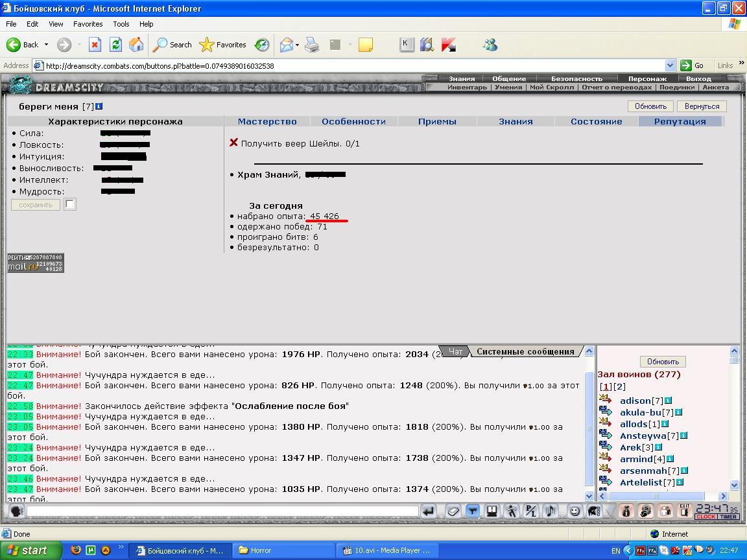Click the info icon beside adison[7]
747x560 pixels.
pyautogui.click(x=669, y=401)
